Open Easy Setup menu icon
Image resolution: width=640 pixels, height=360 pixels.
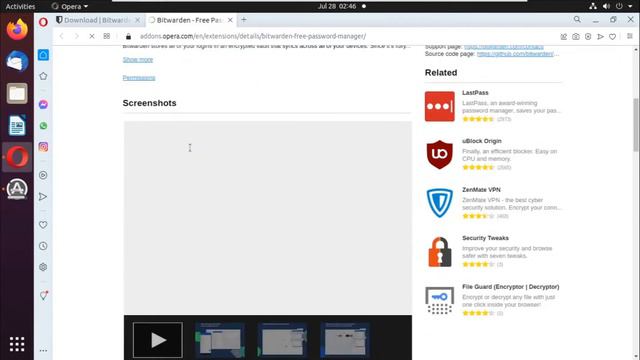coord(630,36)
